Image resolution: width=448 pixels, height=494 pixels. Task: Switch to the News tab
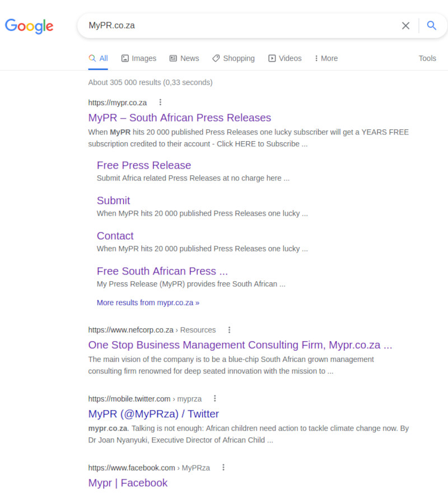tap(184, 58)
